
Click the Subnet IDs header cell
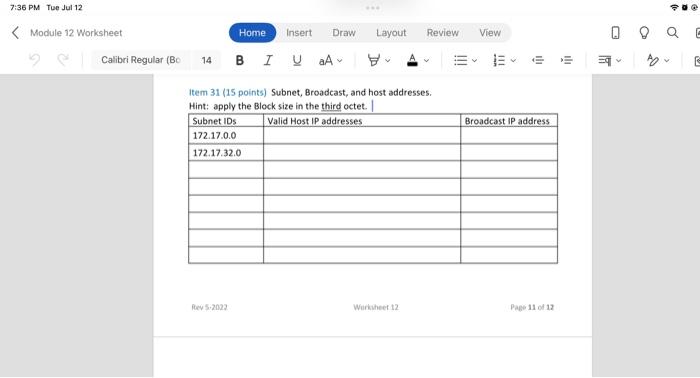[226, 120]
